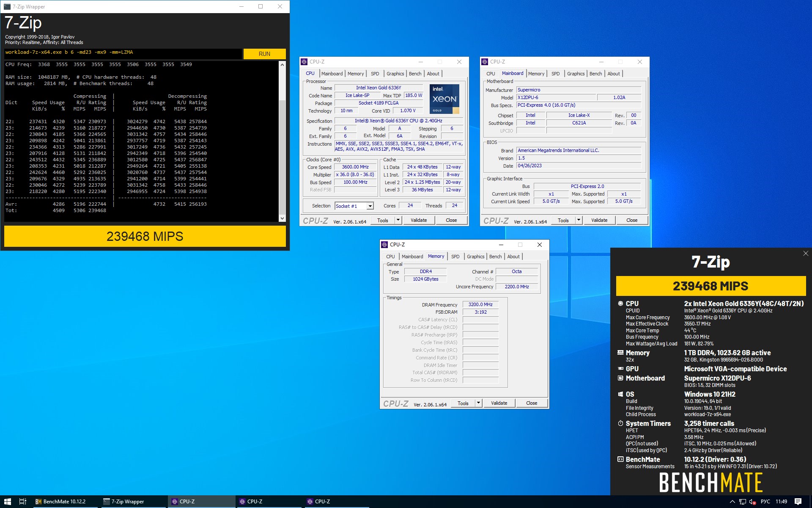Open Mainboard tab in CPU-Z CPU window
The height and width of the screenshot is (508, 812).
coord(332,74)
